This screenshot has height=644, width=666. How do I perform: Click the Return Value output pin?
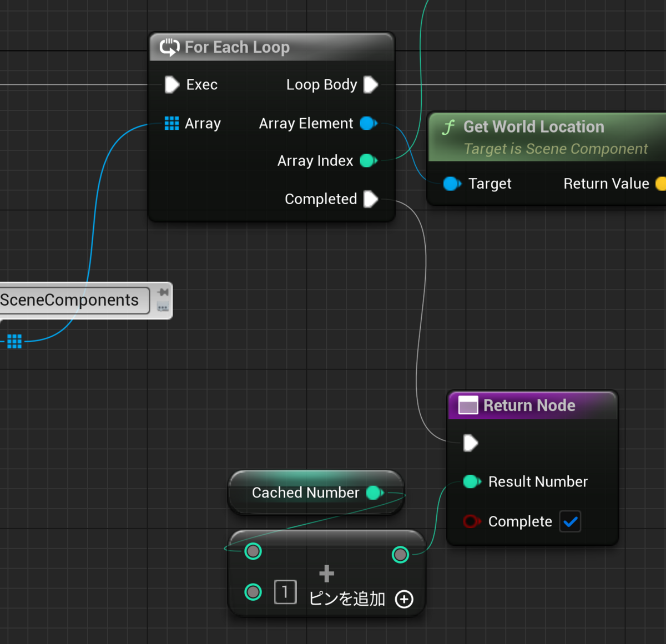[660, 184]
